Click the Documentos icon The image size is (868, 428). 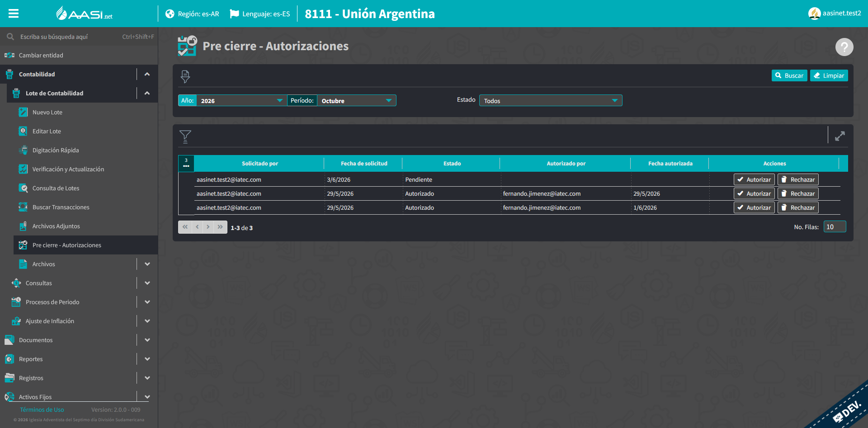[x=9, y=340]
